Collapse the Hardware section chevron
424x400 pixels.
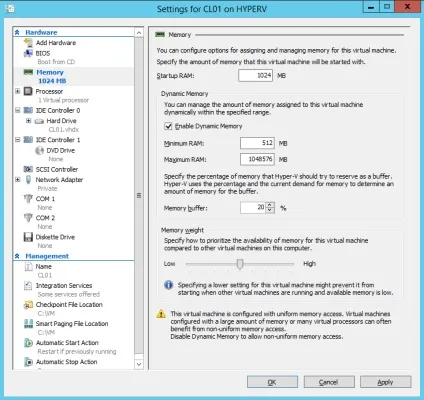(17, 32)
